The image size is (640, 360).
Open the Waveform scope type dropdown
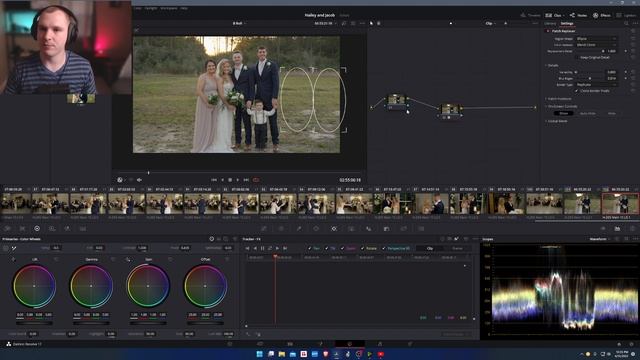point(600,239)
